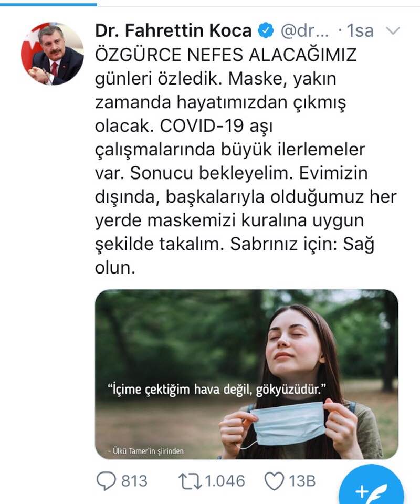420x504 pixels.
Task: Tap the 813 replies count
Action: pos(134,481)
